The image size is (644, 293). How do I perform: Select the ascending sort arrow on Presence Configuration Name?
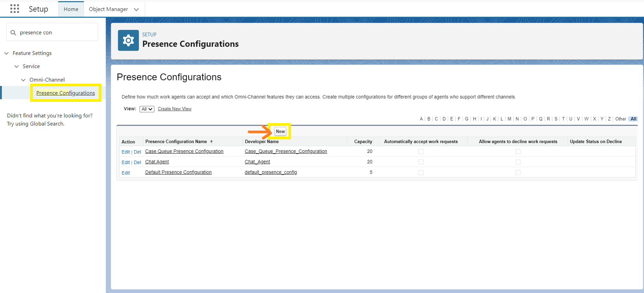(212, 141)
